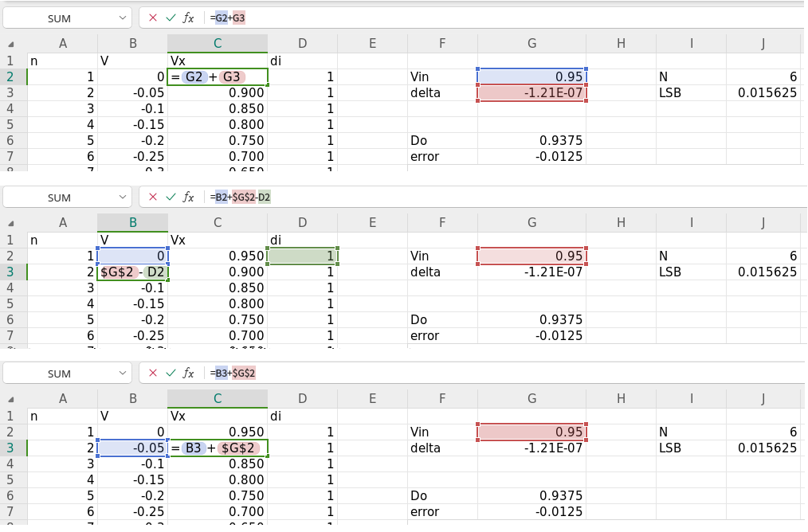Accept the =G2+G3 formula with the green checkmark
The width and height of the screenshot is (808, 532).
tap(171, 18)
